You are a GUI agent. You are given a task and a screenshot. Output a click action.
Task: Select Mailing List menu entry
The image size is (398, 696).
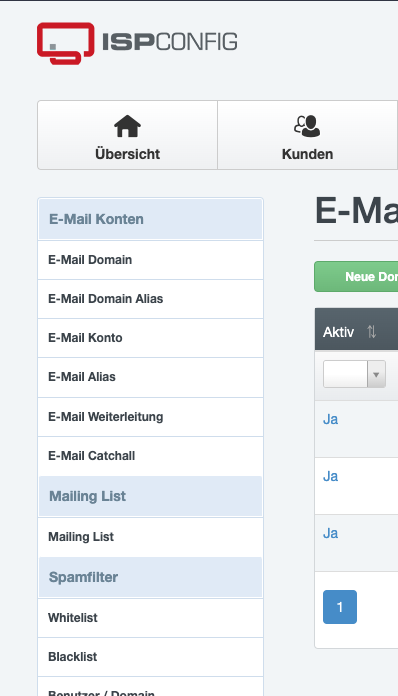click(x=150, y=537)
